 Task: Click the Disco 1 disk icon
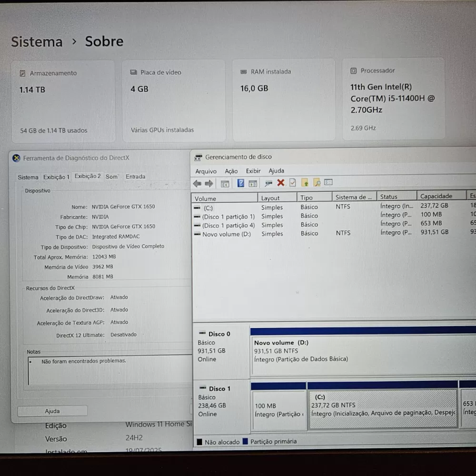click(203, 388)
